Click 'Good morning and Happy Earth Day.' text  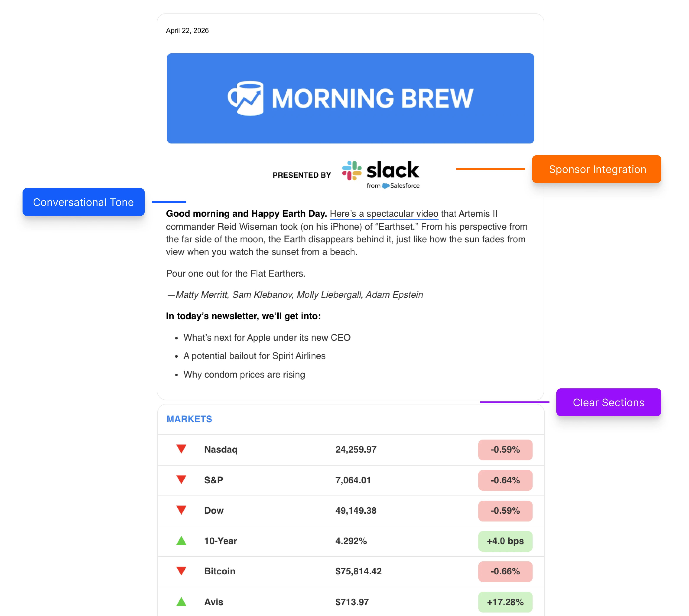point(246,214)
